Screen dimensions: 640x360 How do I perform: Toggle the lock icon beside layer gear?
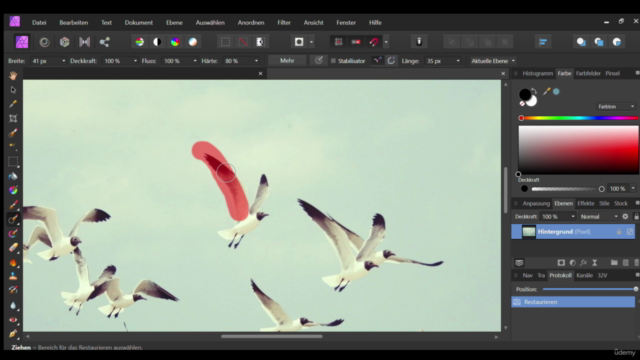tap(636, 216)
